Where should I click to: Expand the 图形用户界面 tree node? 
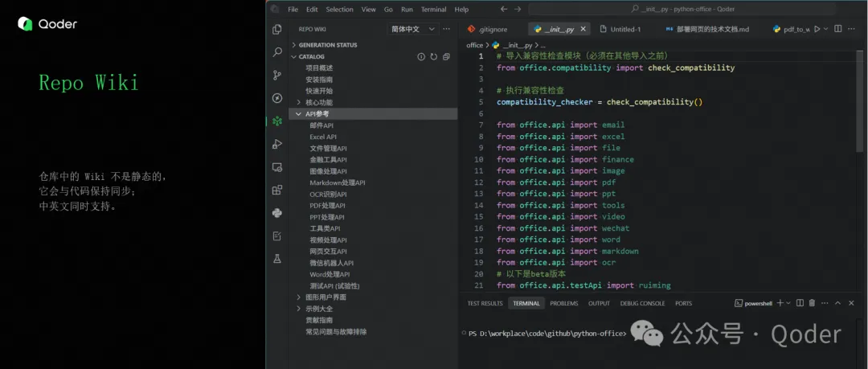coord(299,297)
